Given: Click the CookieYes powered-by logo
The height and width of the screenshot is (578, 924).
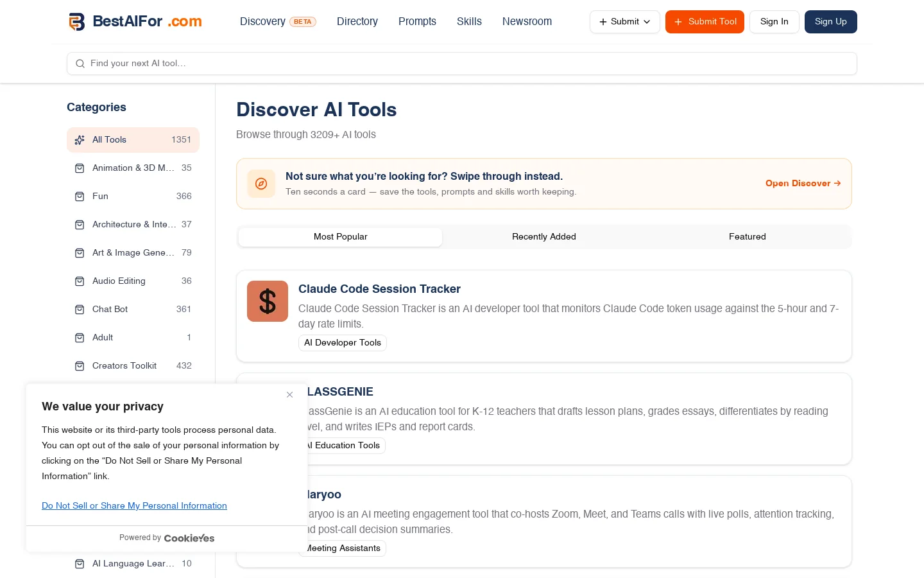Looking at the screenshot, I should tap(189, 538).
